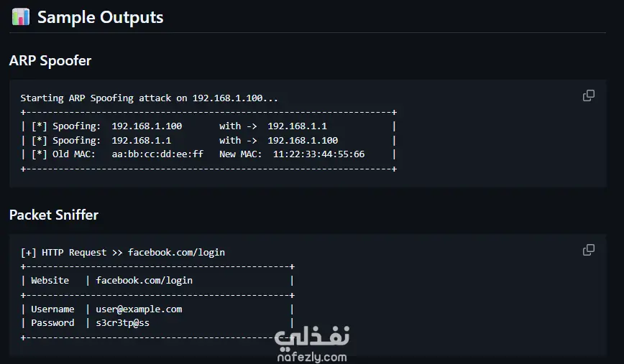624x364 pixels.
Task: Click the Arabic nafezly watermark logo
Action: (311, 336)
